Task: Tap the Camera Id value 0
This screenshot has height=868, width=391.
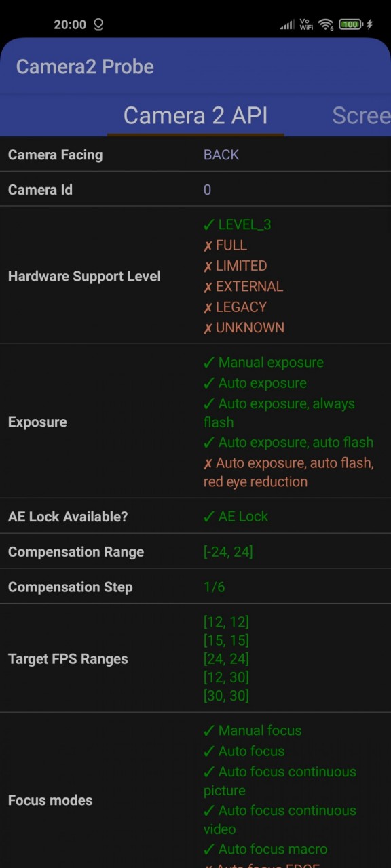Action: point(207,190)
